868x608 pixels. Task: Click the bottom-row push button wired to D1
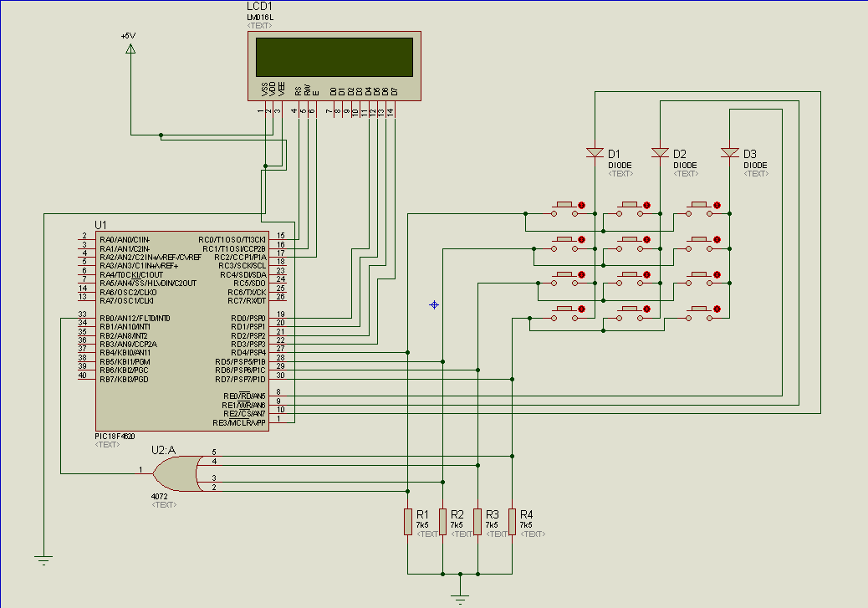564,313
